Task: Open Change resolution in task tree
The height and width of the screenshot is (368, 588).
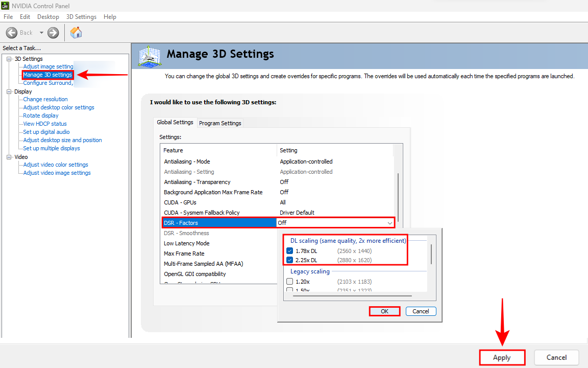Action: click(45, 99)
